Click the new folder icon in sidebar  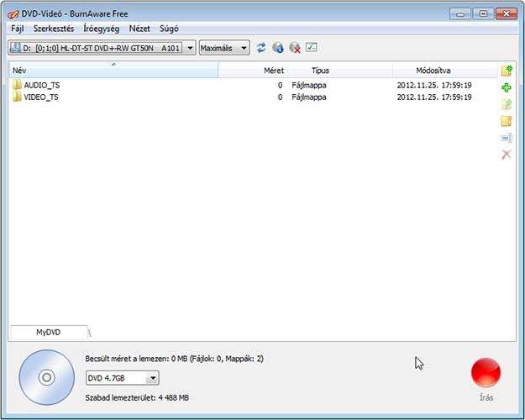507,121
